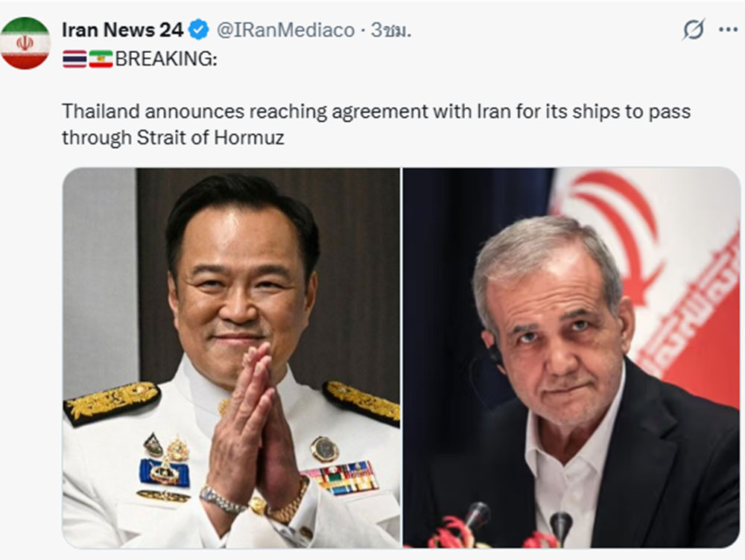
Task: Open the Grok explain-post icon
Action: [x=693, y=30]
